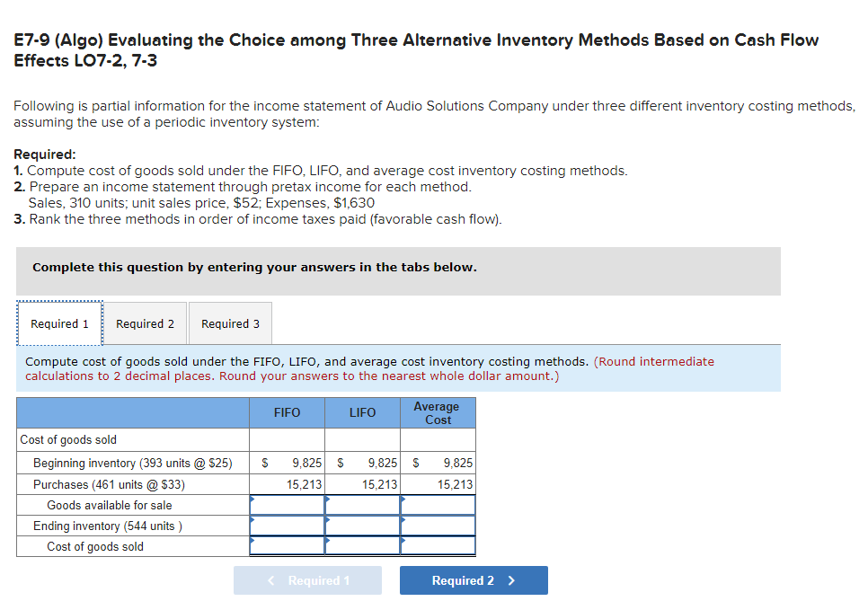Click the FIFO Ending inventory input cell
This screenshot has width=868, height=610.
(286, 526)
